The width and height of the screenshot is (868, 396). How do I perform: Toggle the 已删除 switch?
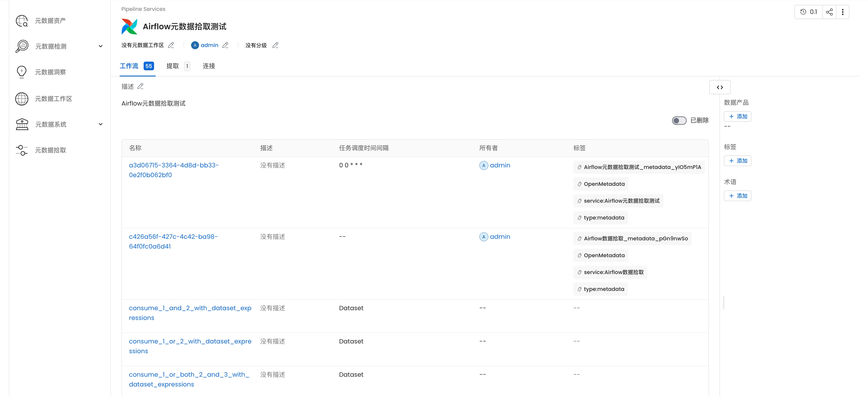click(679, 121)
